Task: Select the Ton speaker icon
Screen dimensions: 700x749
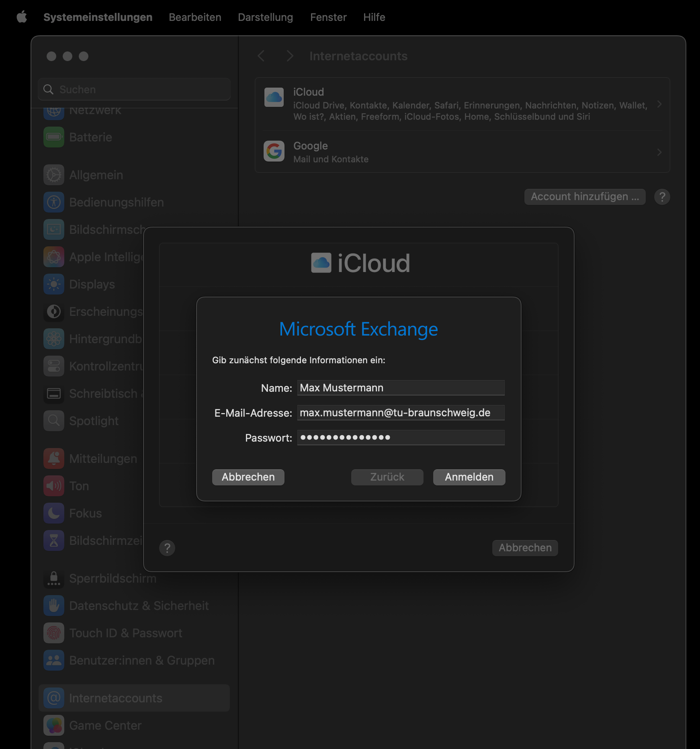Action: 54,486
